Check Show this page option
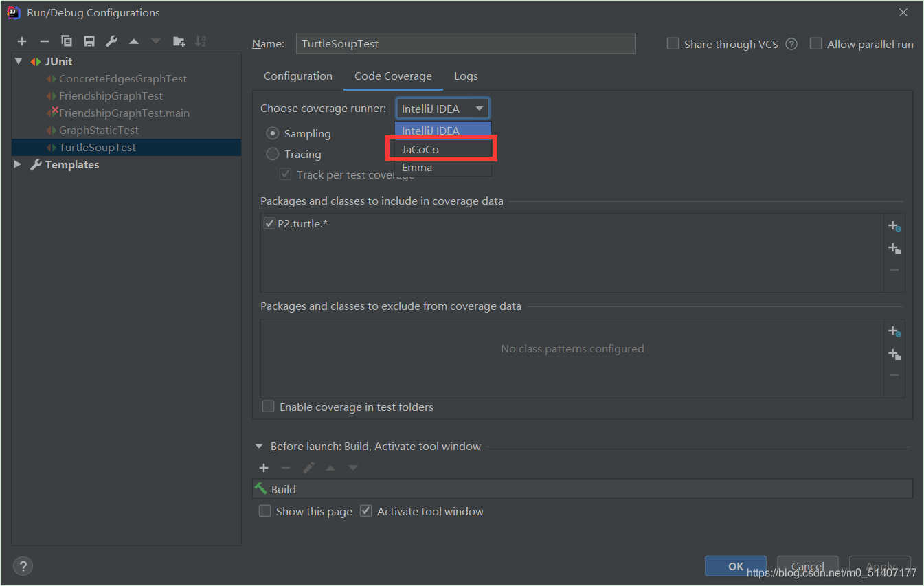This screenshot has width=924, height=586. coord(264,511)
